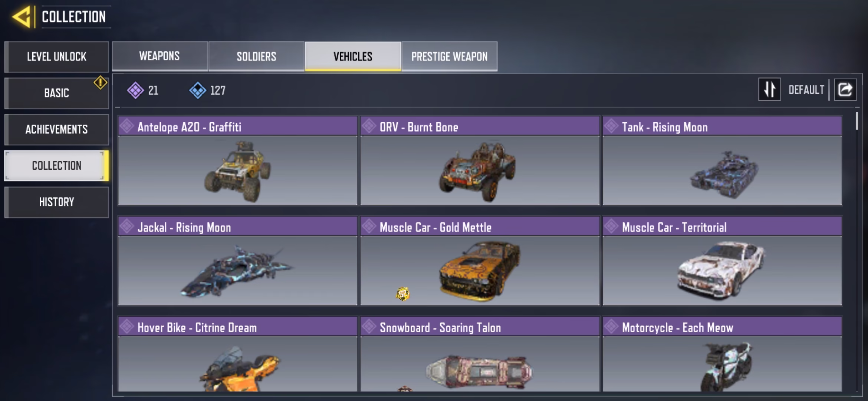The height and width of the screenshot is (401, 868).
Task: Click the purple epic rarity diamond icon
Action: pos(135,90)
